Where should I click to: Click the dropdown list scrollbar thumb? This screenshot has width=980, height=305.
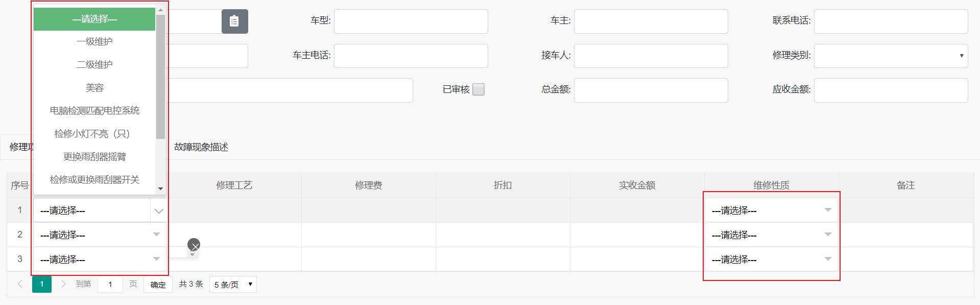click(x=160, y=77)
